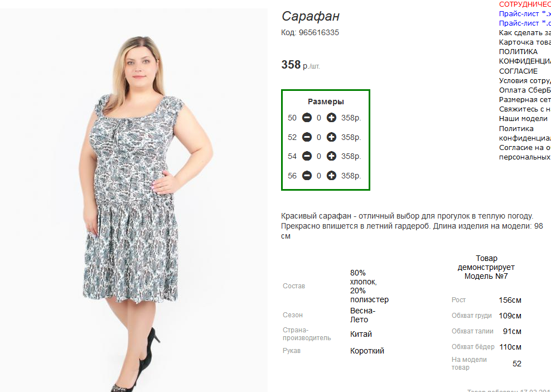Open Свяжитесь с нами link
551x392 pixels.
coord(525,109)
